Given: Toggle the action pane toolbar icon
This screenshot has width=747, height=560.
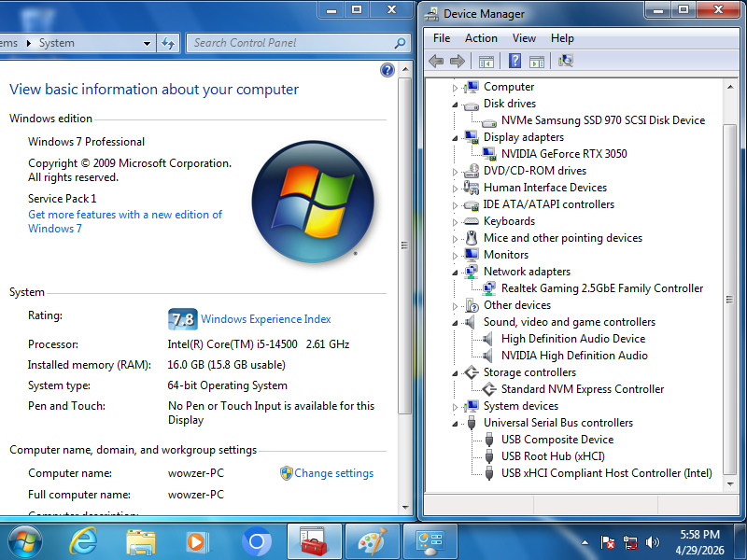Looking at the screenshot, I should 537,62.
